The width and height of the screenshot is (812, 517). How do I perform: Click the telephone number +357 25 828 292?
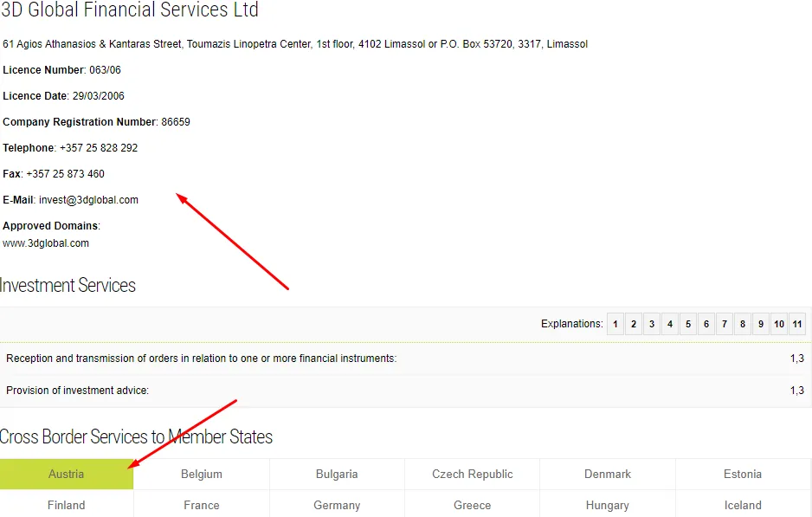(x=99, y=147)
